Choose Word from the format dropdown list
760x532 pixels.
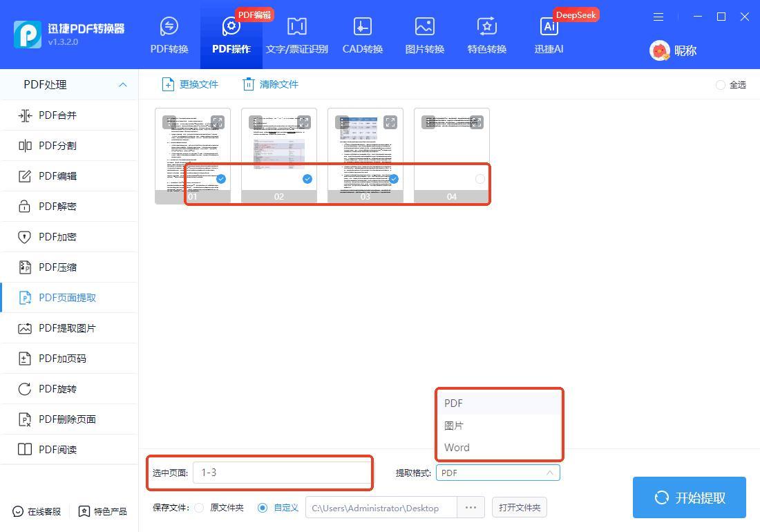pyautogui.click(x=457, y=447)
